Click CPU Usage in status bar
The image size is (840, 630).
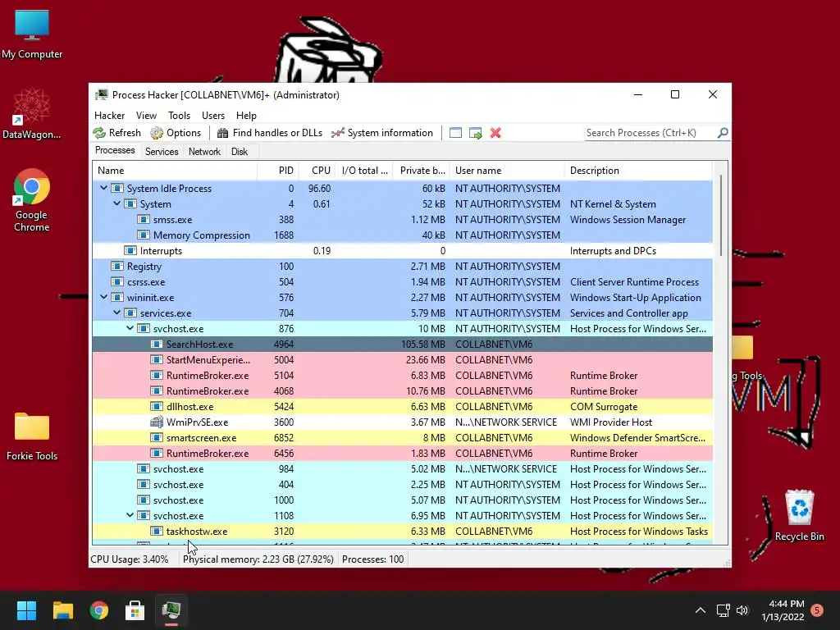point(129,559)
